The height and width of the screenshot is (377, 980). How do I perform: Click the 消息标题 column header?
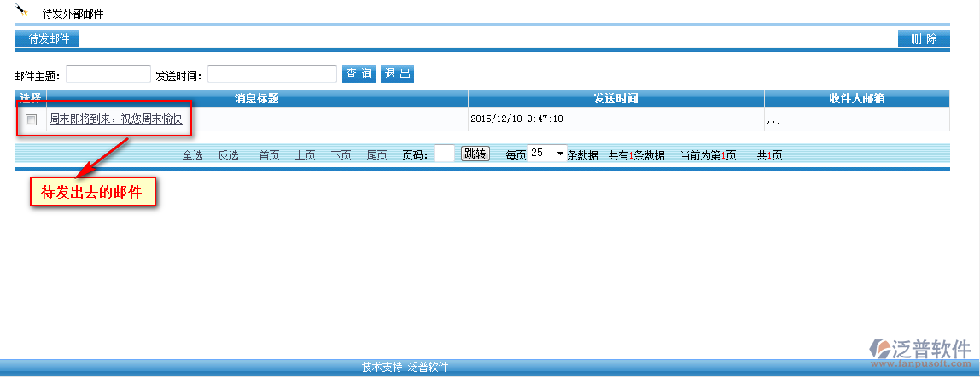257,98
